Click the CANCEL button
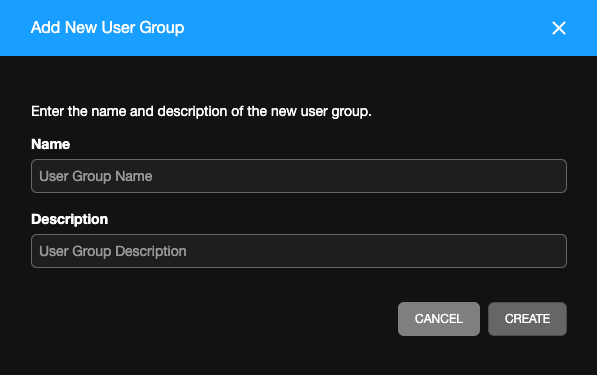This screenshot has width=597, height=375. [439, 319]
